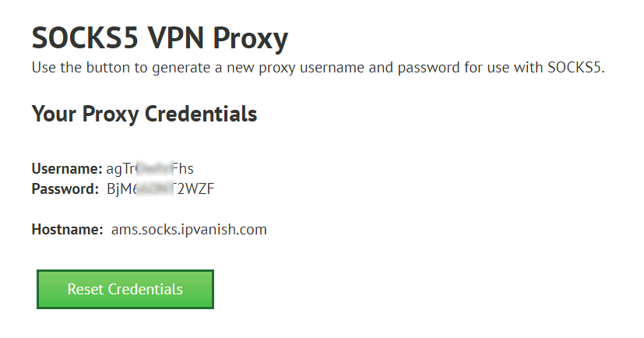
Task: Click the Reset Credentials button
Action: [125, 289]
